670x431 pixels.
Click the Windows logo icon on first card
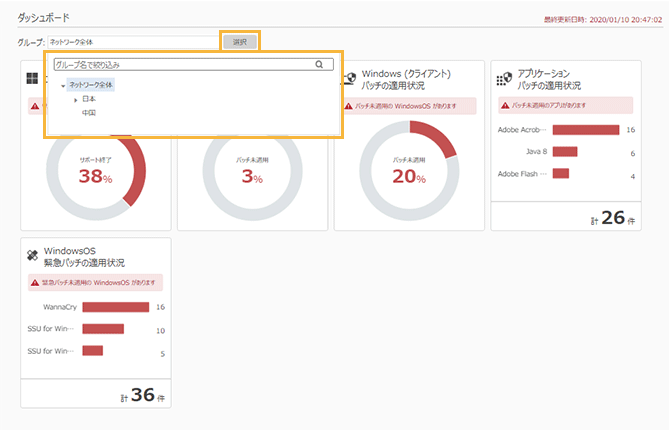(x=32, y=79)
